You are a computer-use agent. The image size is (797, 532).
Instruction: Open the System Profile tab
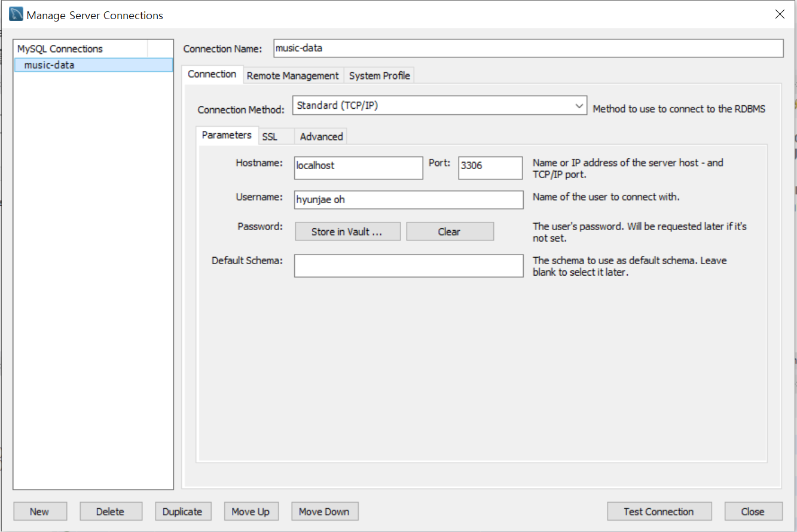point(380,76)
